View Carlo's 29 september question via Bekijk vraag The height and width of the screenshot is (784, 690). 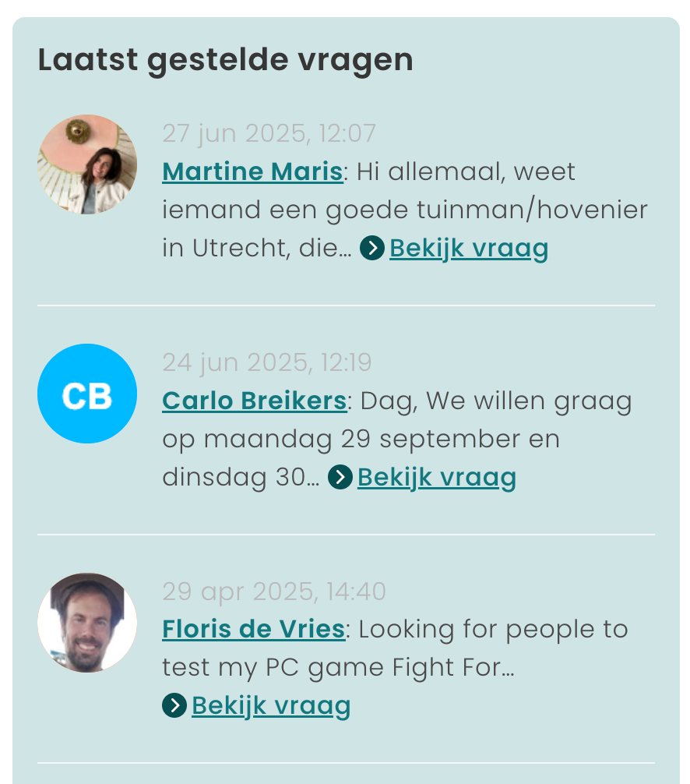coord(437,478)
